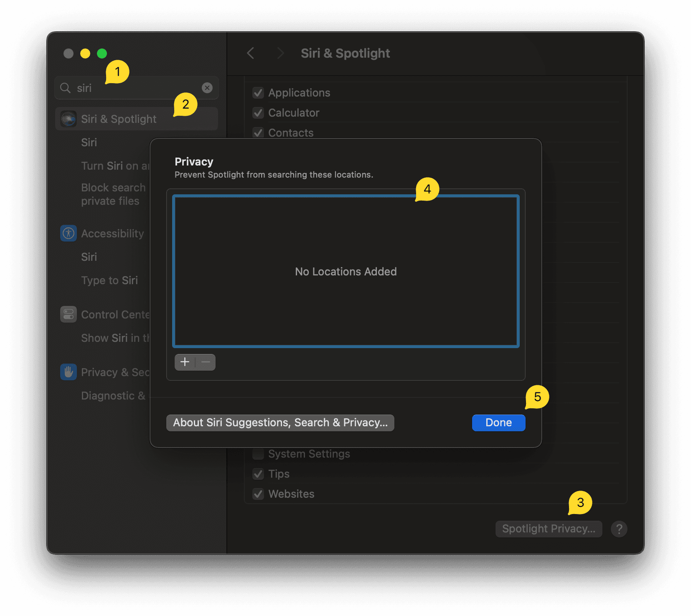The width and height of the screenshot is (691, 616).
Task: Click the Spotlight Privacy… button
Action: pyautogui.click(x=549, y=529)
